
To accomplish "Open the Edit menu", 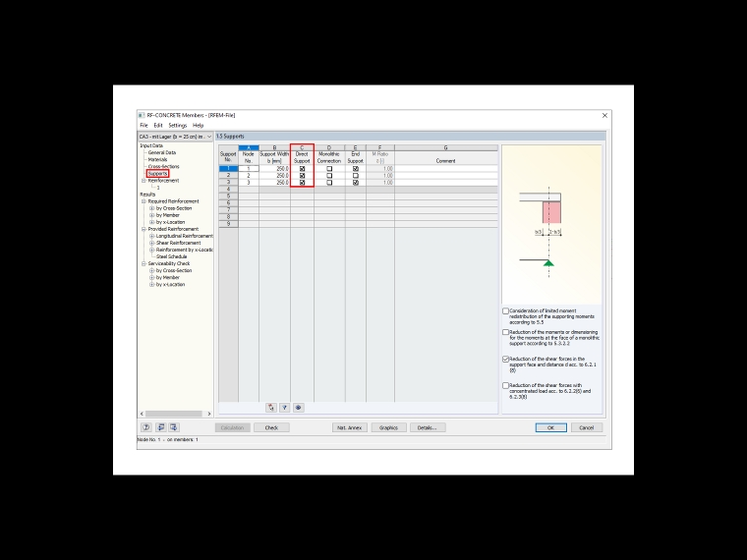I will coord(158,126).
